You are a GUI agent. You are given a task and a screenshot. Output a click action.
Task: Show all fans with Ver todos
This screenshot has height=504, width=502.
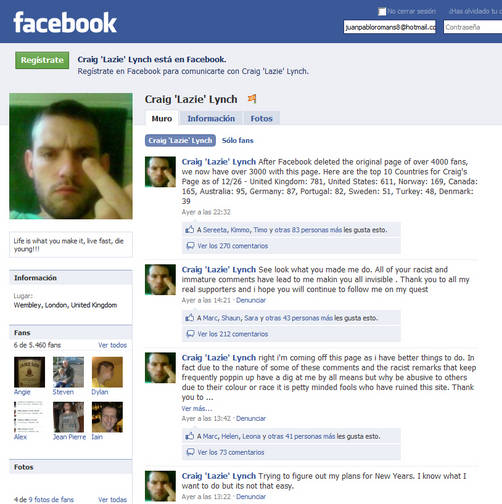113,345
